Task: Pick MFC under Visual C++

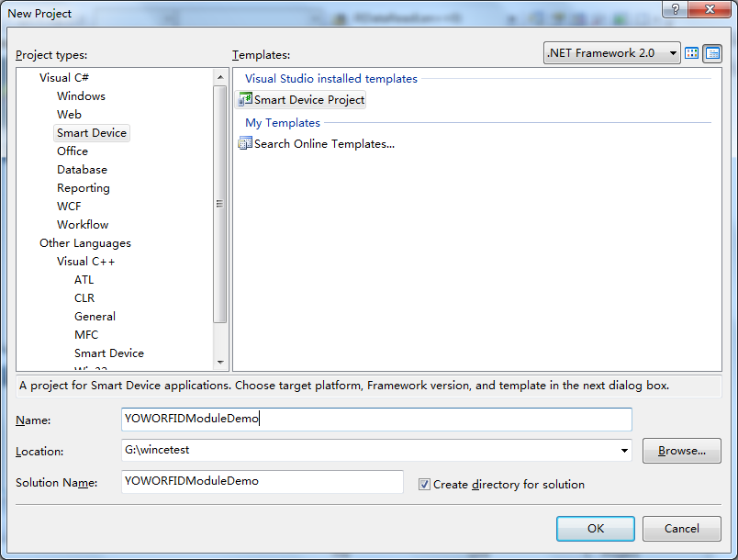Action: point(86,334)
